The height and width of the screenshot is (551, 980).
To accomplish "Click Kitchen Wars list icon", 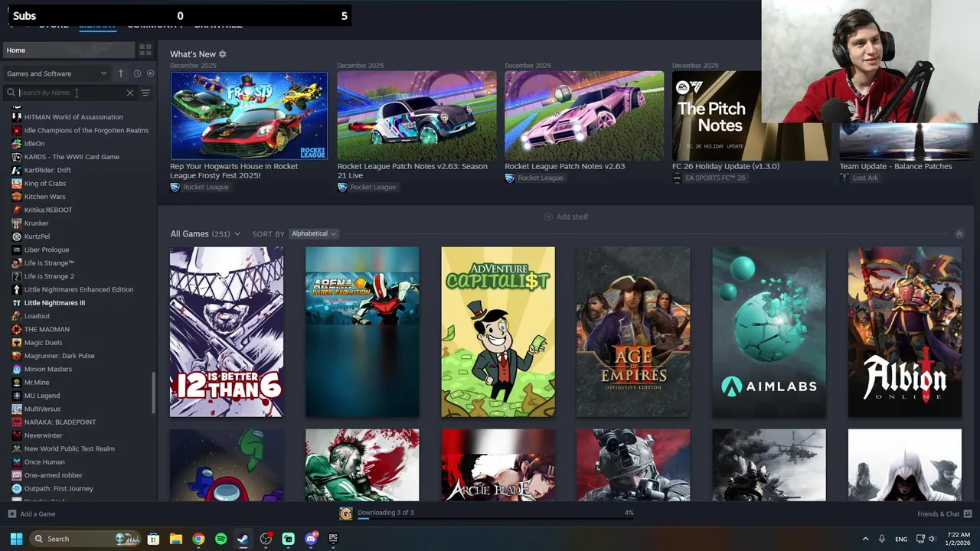I will coord(17,197).
